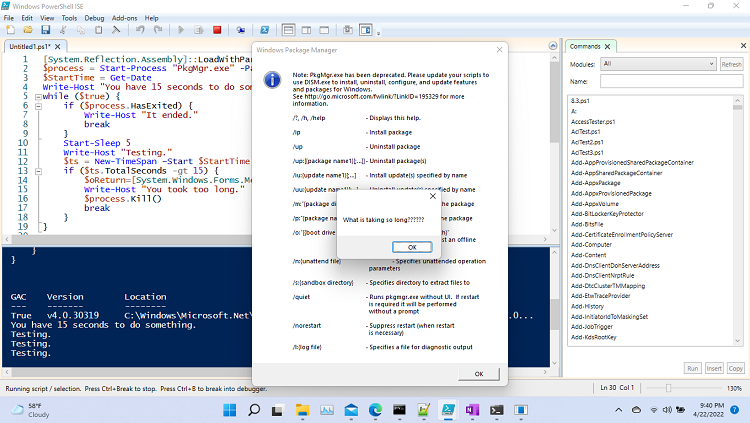750x423 pixels.
Task: Close the Commands tab with its X
Action: click(x=607, y=46)
